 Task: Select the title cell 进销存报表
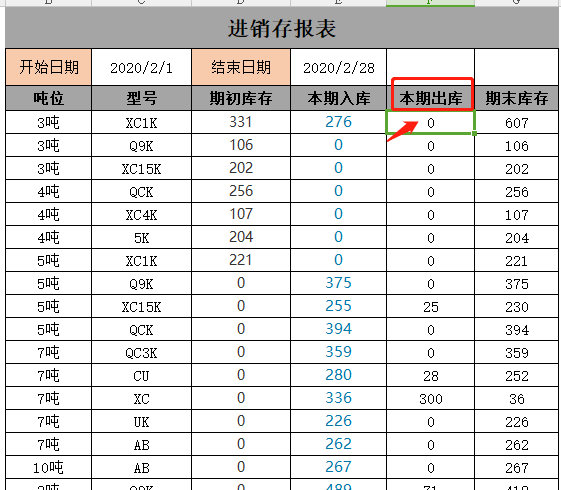[x=282, y=28]
